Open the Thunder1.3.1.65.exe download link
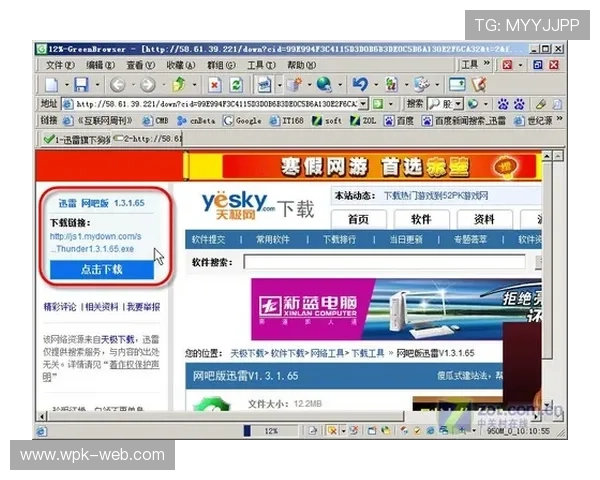600x480 pixels. tap(95, 243)
